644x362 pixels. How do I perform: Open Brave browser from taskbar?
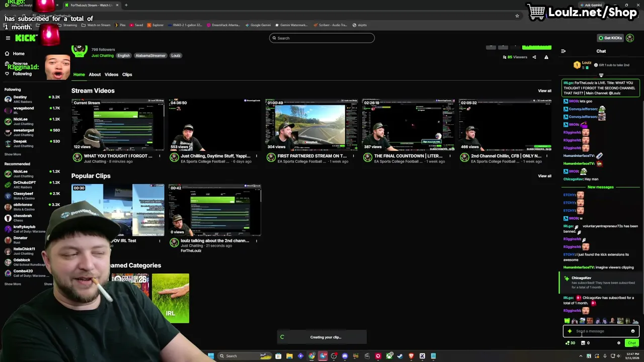(x=411, y=356)
